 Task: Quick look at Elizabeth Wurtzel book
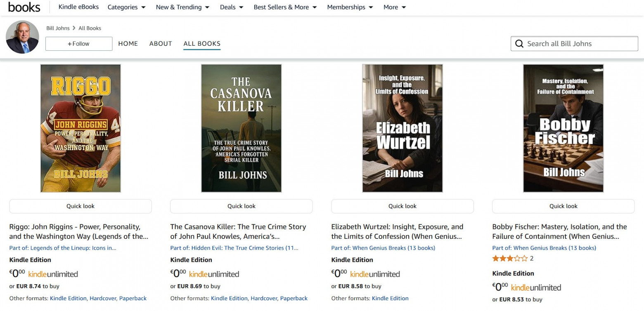coord(402,206)
